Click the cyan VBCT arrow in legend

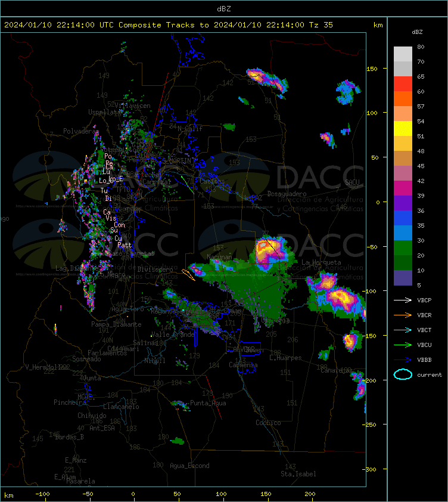pyautogui.click(x=403, y=330)
